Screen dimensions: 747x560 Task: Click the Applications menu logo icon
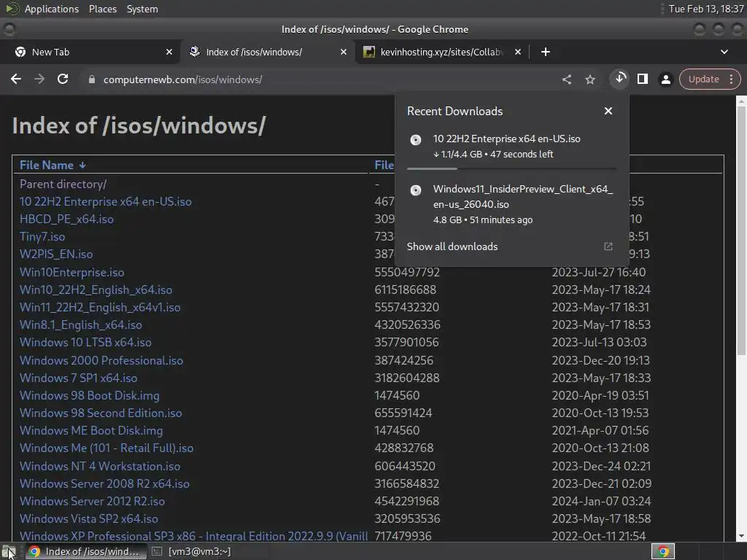[12, 9]
